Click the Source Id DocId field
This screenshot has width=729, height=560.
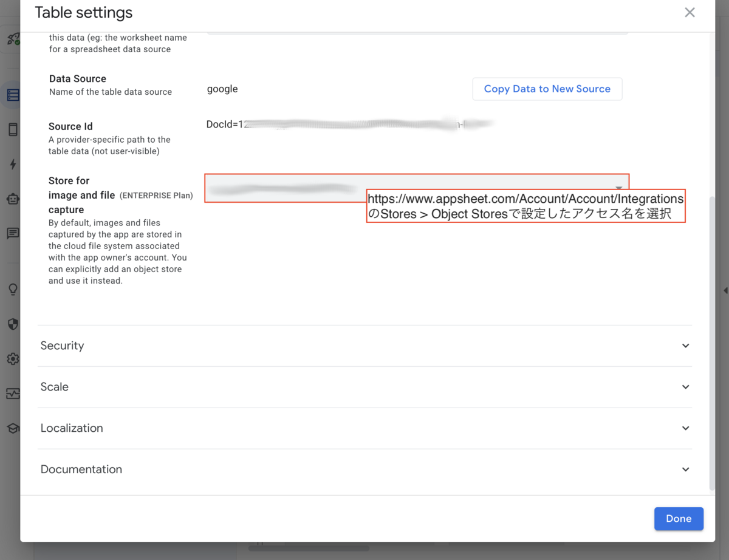click(x=349, y=124)
